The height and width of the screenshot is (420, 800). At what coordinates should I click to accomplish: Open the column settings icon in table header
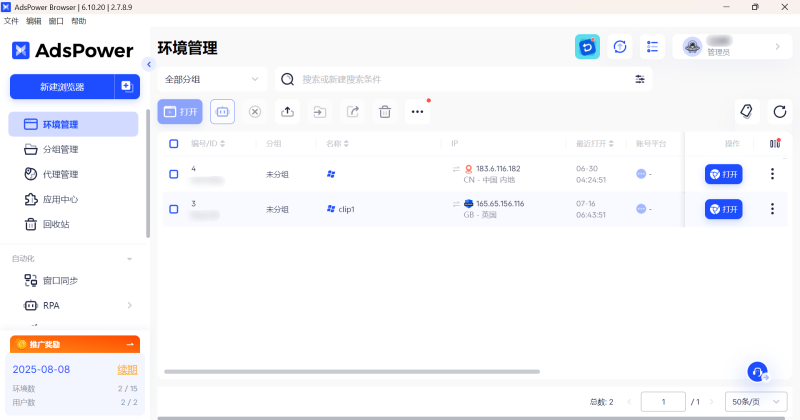click(774, 143)
